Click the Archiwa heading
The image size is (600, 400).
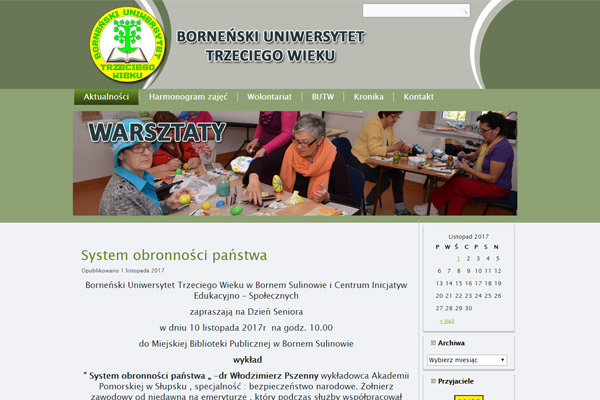pos(451,343)
